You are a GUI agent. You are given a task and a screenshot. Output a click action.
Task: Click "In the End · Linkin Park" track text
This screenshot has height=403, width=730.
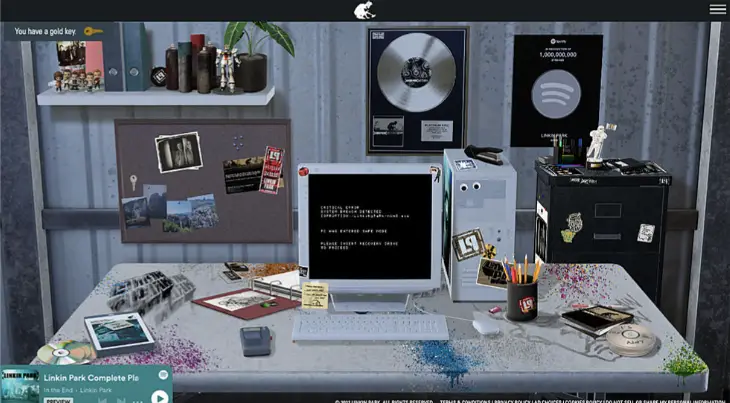(78, 390)
